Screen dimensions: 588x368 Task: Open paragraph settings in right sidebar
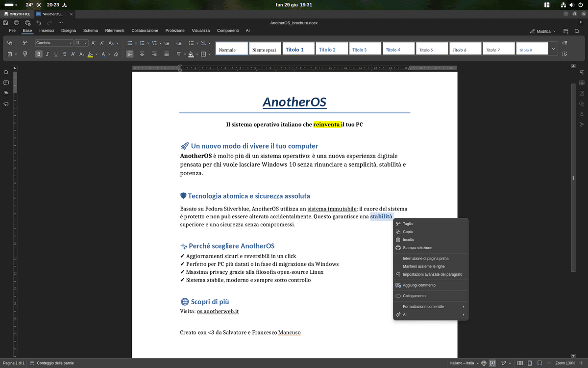click(x=582, y=73)
